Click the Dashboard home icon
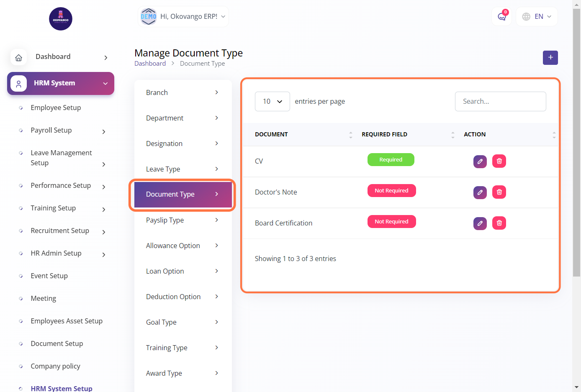The width and height of the screenshot is (581, 392). pyautogui.click(x=19, y=57)
